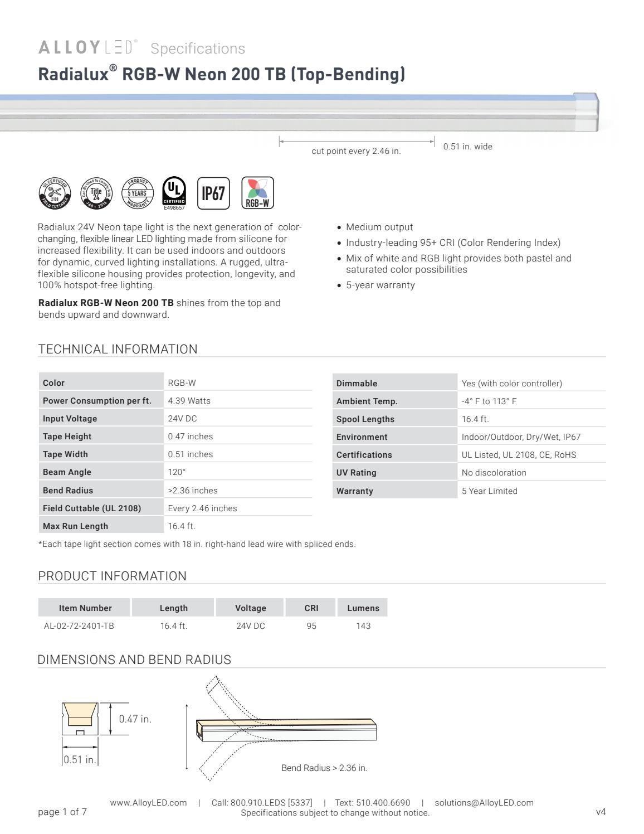This screenshot has height=834, width=644.
Task: Click the 5-year warranty bullet point
Action: click(x=380, y=285)
